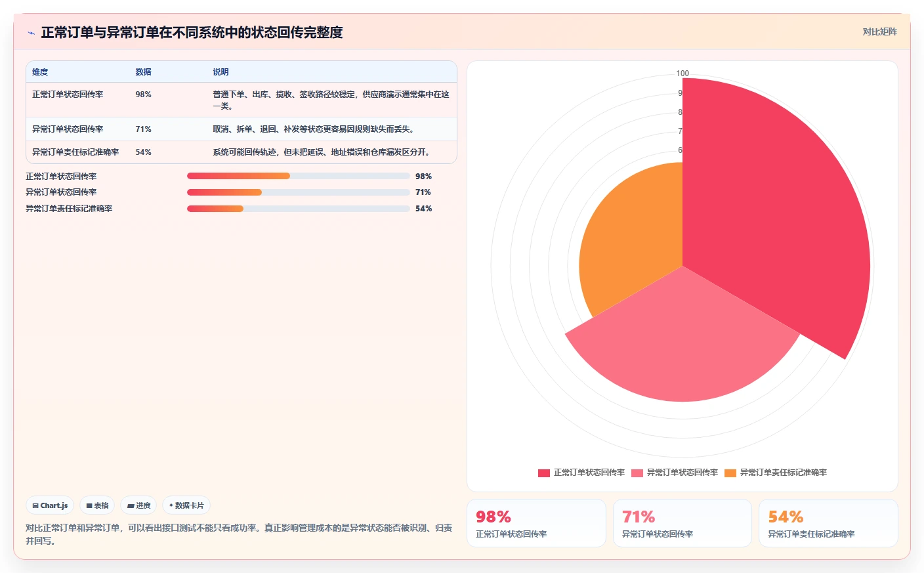Click the 数据 column header
Image resolution: width=924 pixels, height=573 pixels.
pos(143,72)
